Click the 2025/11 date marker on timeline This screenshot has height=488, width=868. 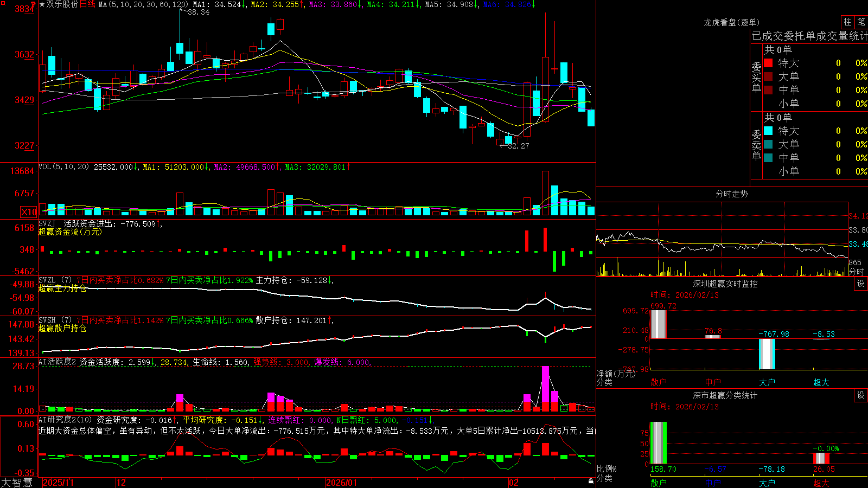coord(58,483)
